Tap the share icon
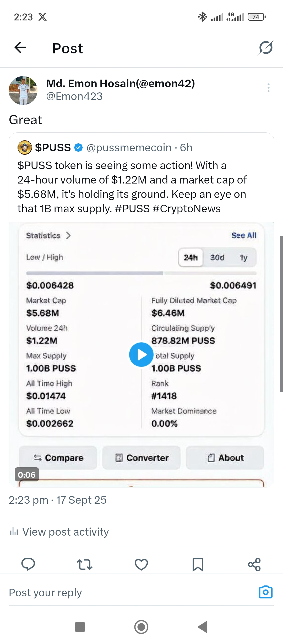The height and width of the screenshot is (644, 283). pos(254,564)
